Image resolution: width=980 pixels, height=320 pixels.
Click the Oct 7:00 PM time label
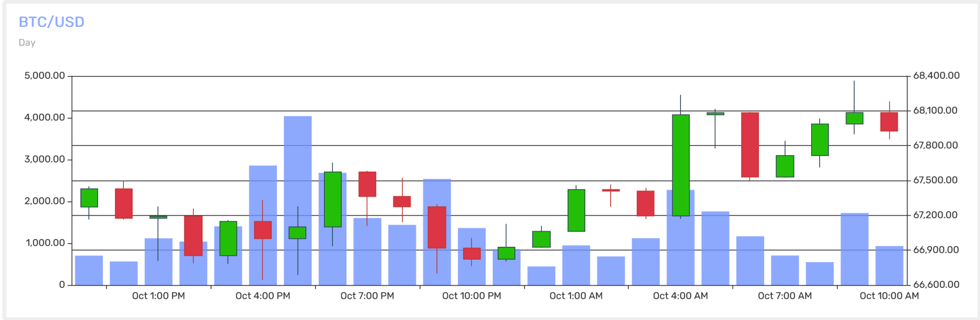click(367, 296)
